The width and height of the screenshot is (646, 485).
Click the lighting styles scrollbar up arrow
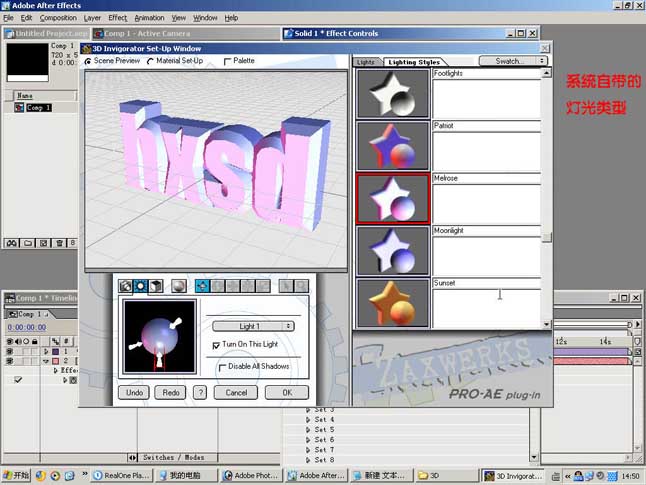546,73
